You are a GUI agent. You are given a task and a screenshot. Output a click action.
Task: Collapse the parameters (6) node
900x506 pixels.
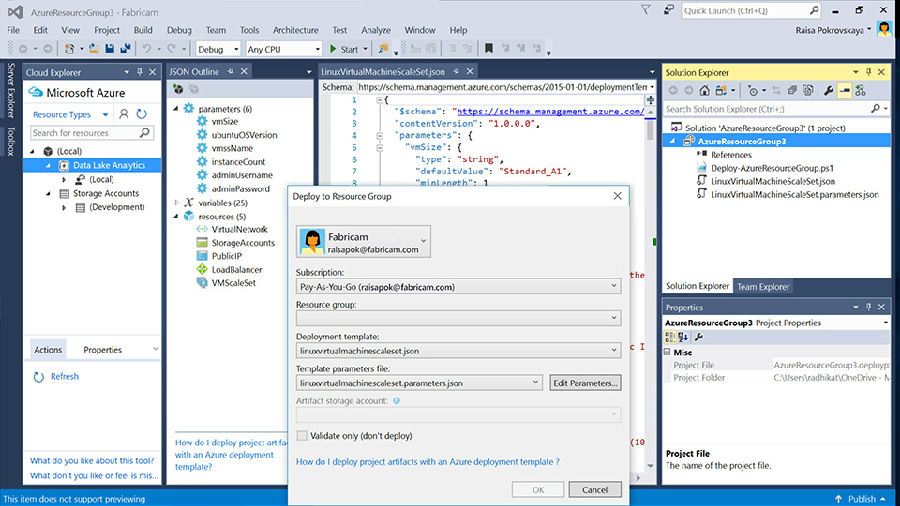click(176, 108)
